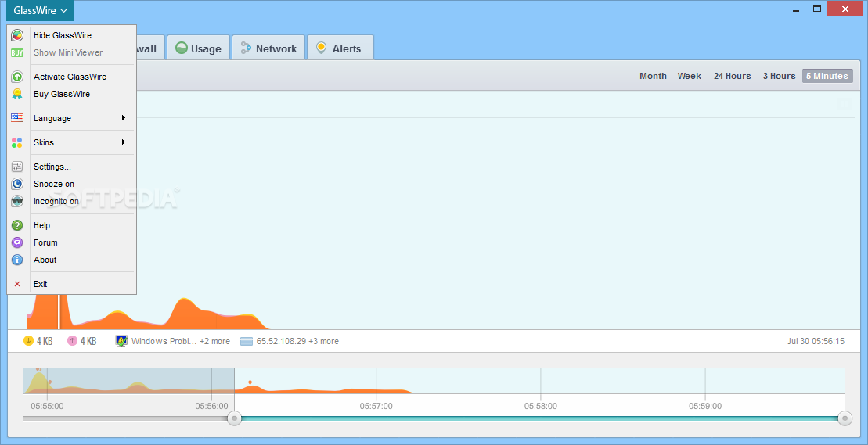Click the Incognito sunglasses icon
This screenshot has width=868, height=445.
coord(17,201)
